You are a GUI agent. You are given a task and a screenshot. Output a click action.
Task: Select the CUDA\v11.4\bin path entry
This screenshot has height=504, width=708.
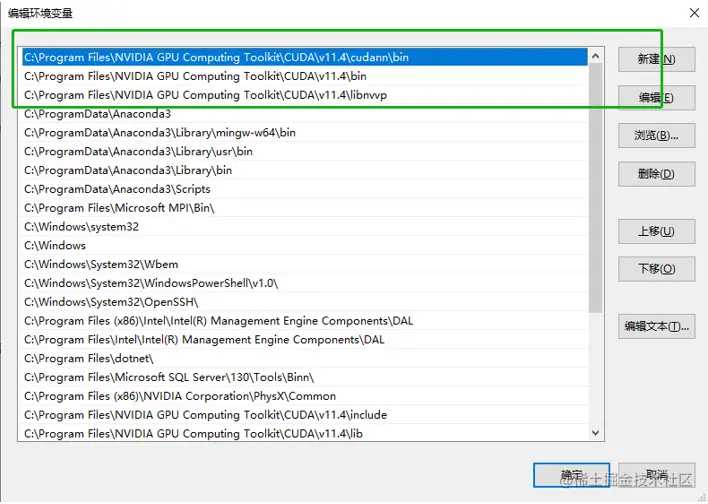tap(305, 76)
